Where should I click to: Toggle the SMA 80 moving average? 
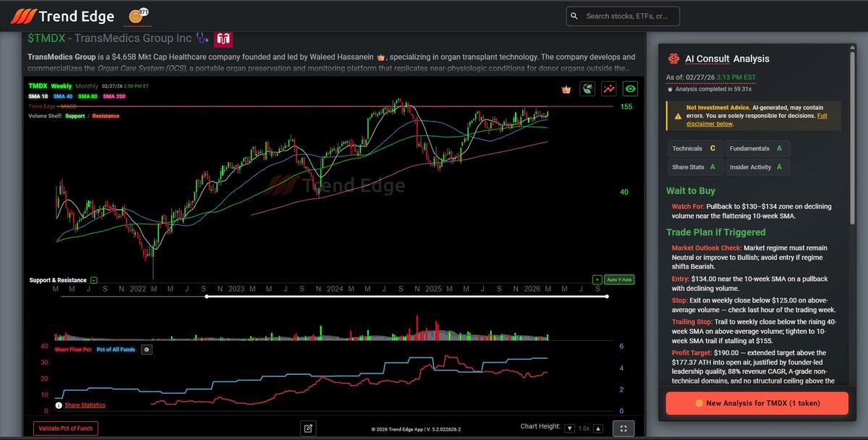pos(88,96)
